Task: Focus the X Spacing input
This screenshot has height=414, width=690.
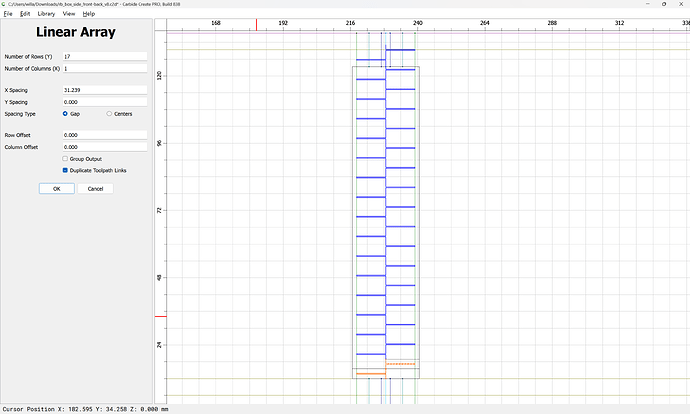Action: (104, 90)
